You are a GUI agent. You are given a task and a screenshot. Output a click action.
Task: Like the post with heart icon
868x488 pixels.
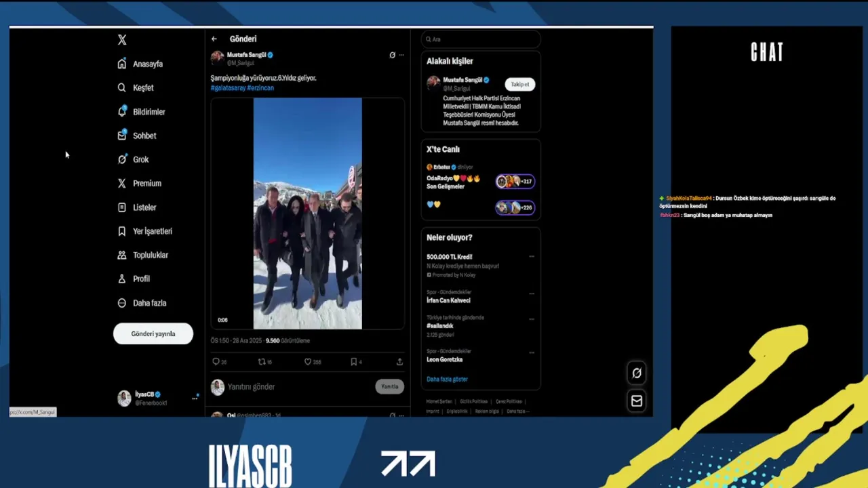307,362
